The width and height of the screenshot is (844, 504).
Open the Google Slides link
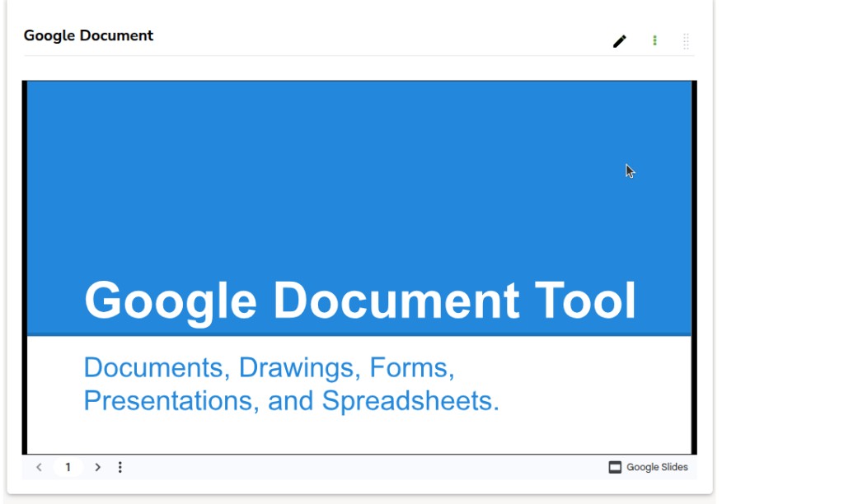click(648, 467)
